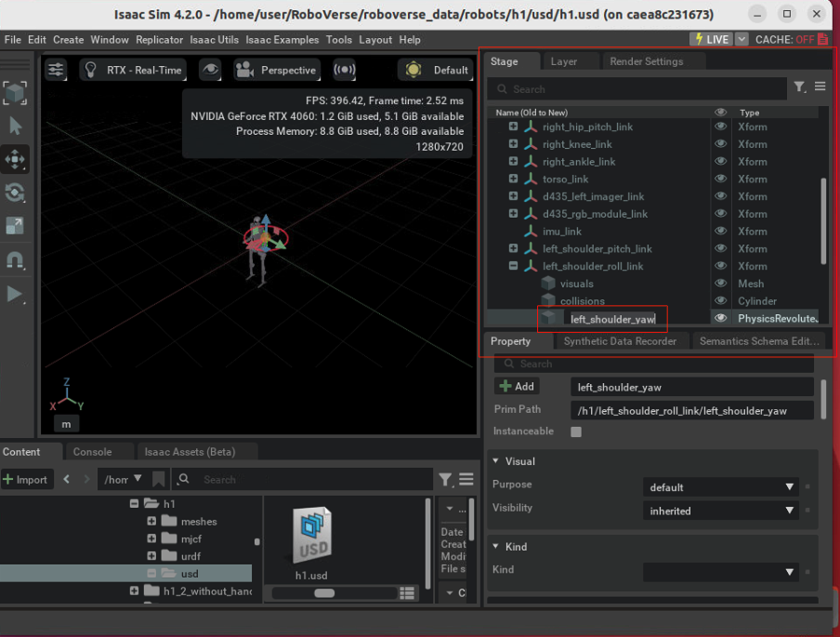Image resolution: width=840 pixels, height=637 pixels.
Task: Open the Stage filter funnel icon
Action: point(800,86)
